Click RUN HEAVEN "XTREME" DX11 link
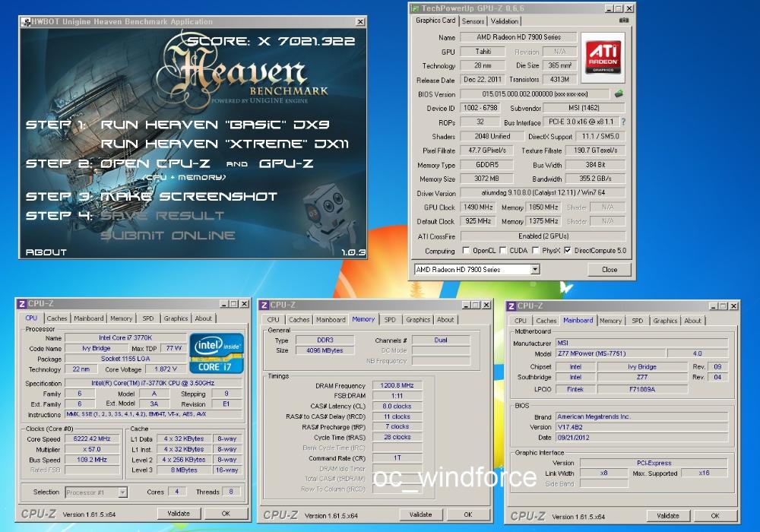The width and height of the screenshot is (760, 532). (x=224, y=144)
